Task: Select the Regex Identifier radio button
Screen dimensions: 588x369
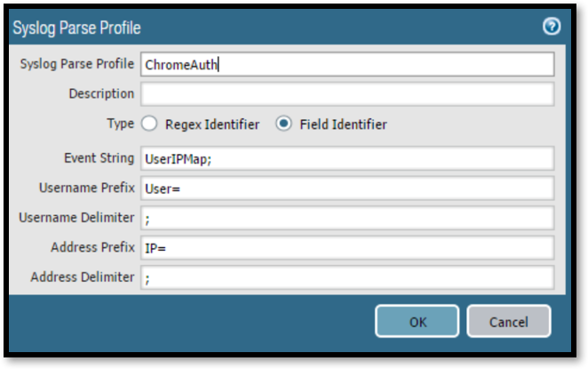Action: pyautogui.click(x=149, y=124)
